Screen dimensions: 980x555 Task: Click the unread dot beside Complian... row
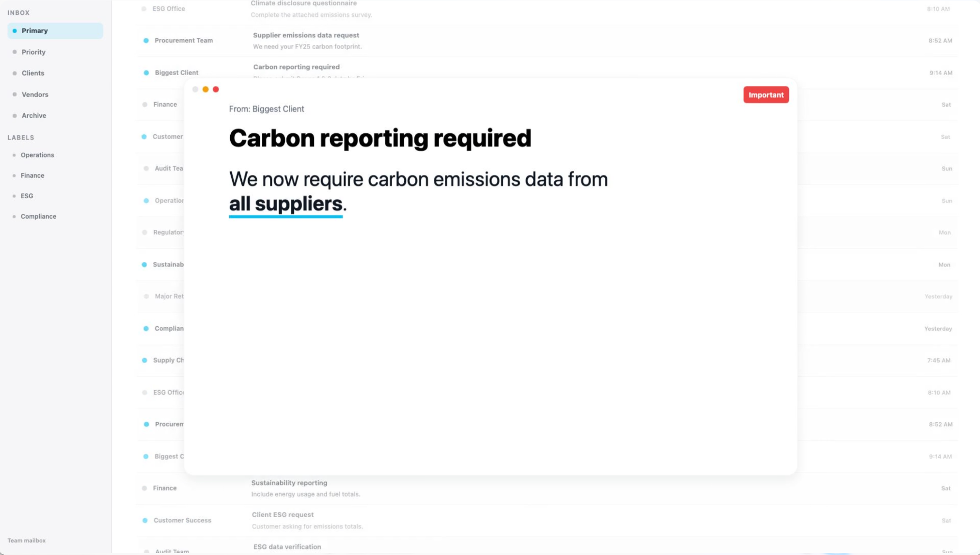click(146, 329)
